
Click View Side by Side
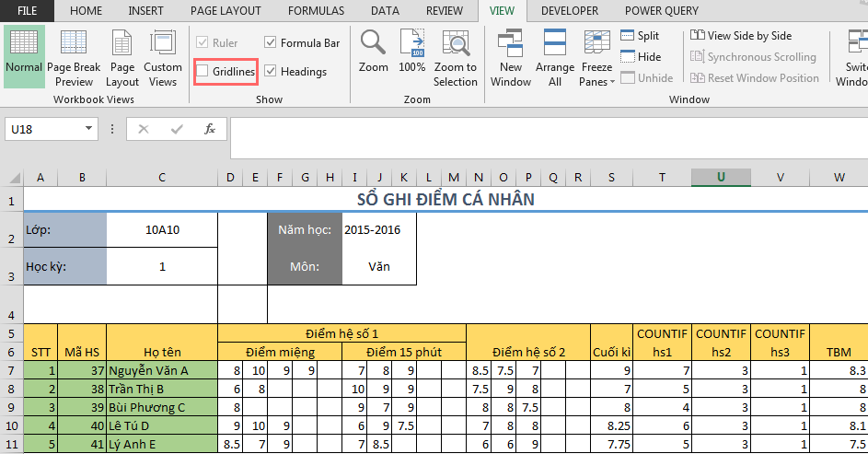[x=741, y=35]
